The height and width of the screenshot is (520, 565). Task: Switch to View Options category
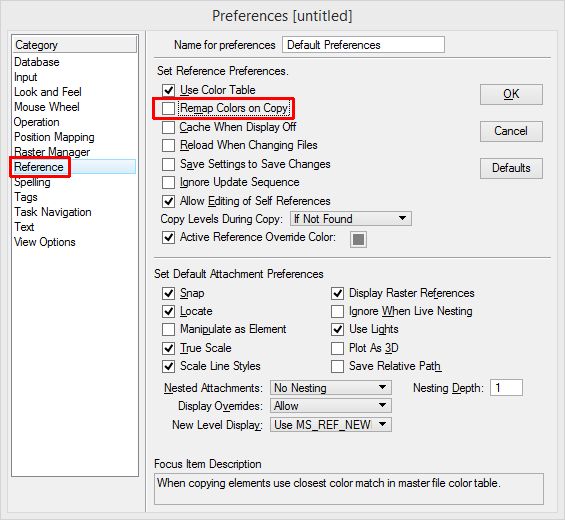[45, 242]
